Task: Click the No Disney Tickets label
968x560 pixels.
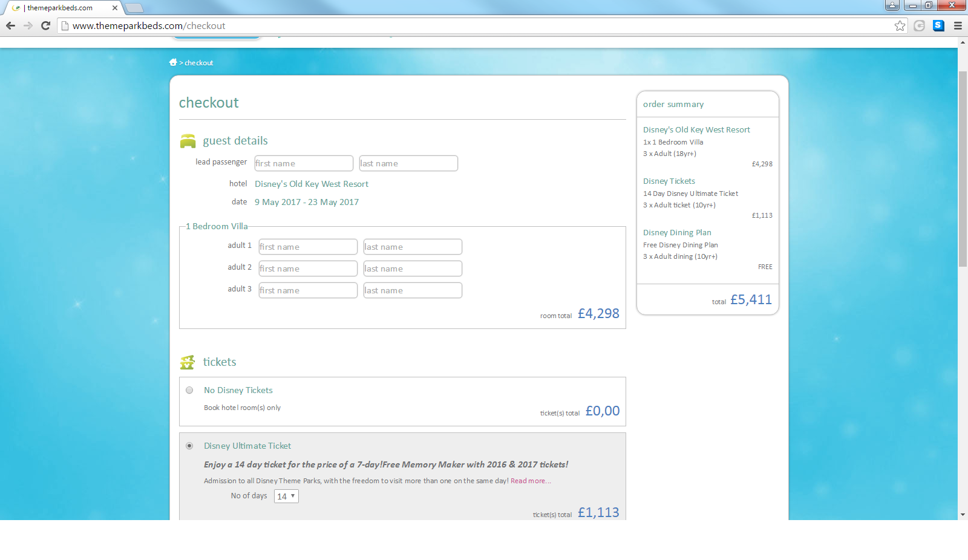Action: click(x=238, y=390)
